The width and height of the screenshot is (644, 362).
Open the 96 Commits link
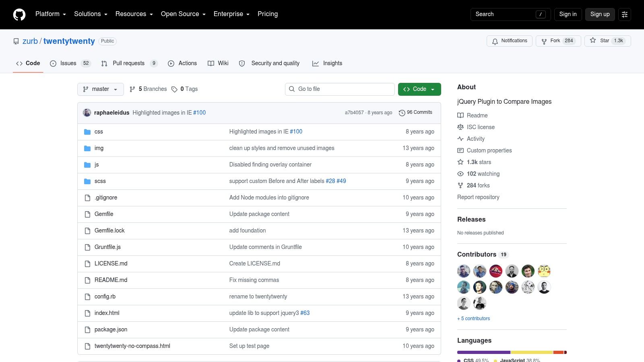(415, 113)
